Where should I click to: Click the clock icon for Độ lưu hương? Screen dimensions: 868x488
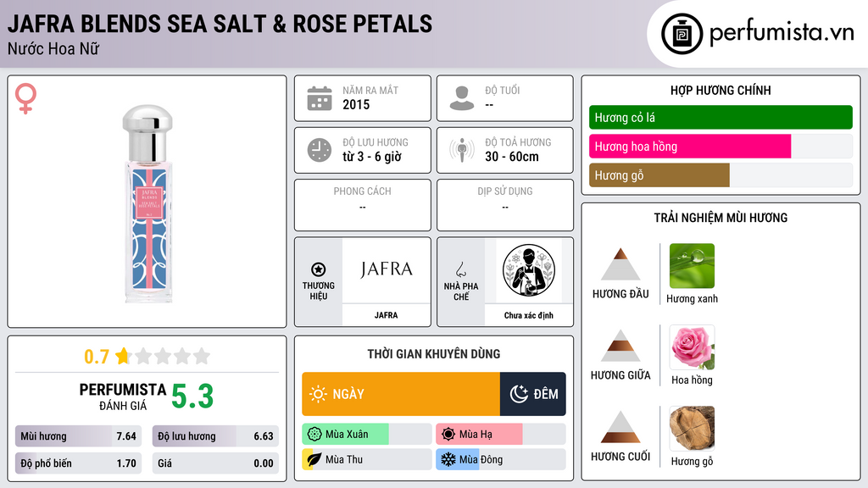(x=320, y=150)
